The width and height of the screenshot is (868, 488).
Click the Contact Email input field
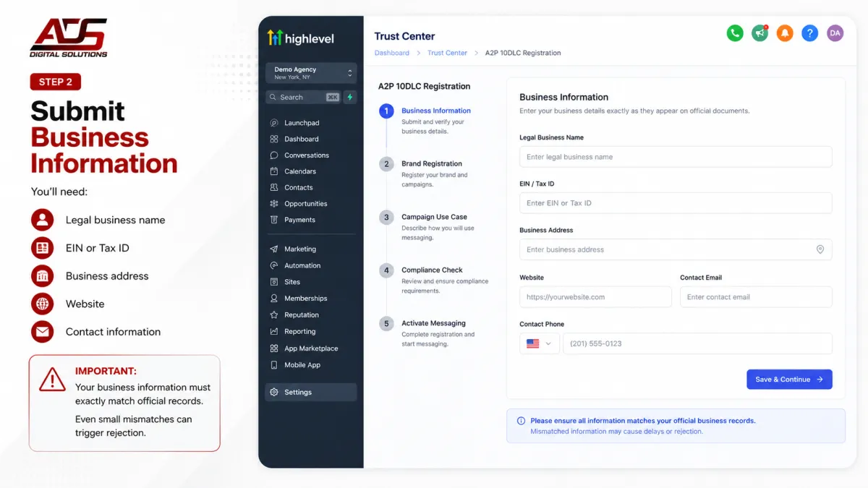pyautogui.click(x=756, y=297)
